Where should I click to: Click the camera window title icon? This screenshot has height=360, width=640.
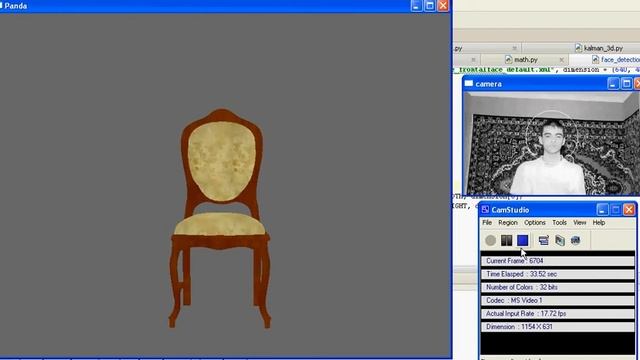coord(469,84)
